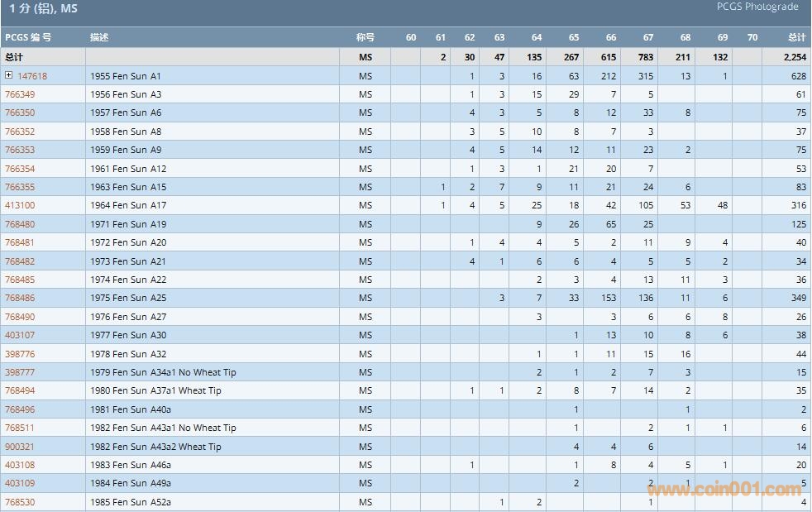Open coin entry 768480
Viewport: 812px width, 512px height.
coord(20,224)
